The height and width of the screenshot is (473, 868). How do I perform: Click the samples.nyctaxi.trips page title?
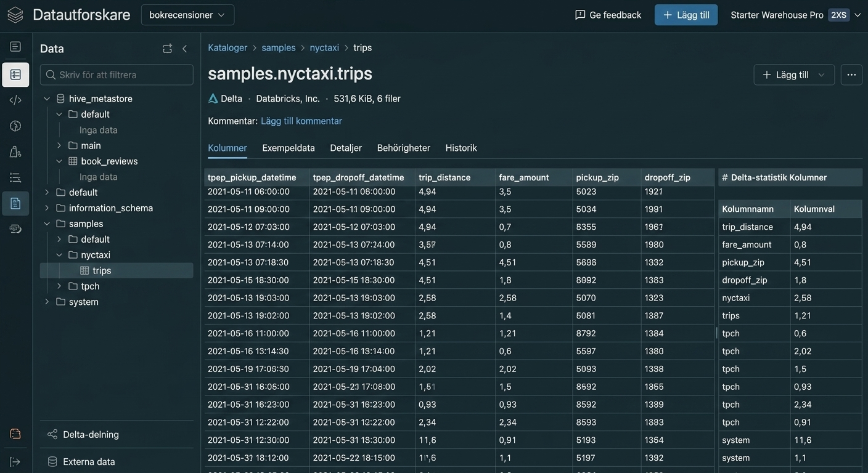pos(290,73)
